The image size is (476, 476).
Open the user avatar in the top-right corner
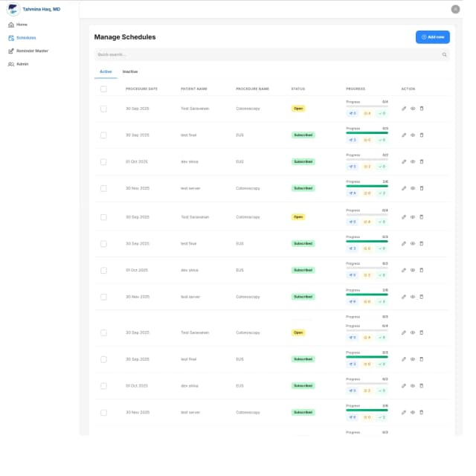pyautogui.click(x=455, y=9)
